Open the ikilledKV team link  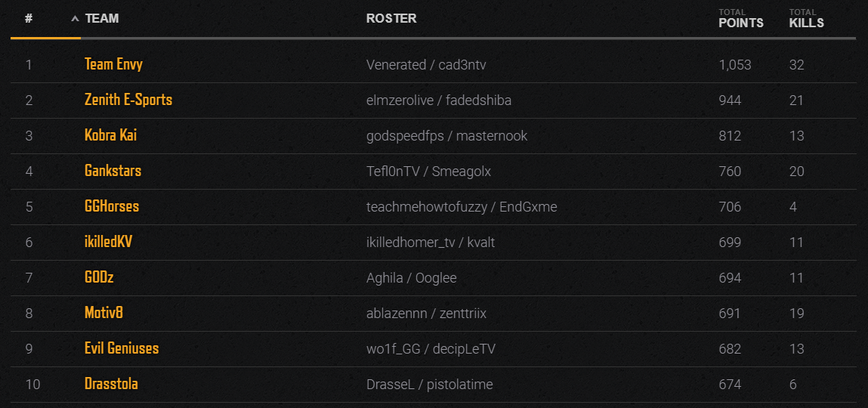(x=109, y=242)
